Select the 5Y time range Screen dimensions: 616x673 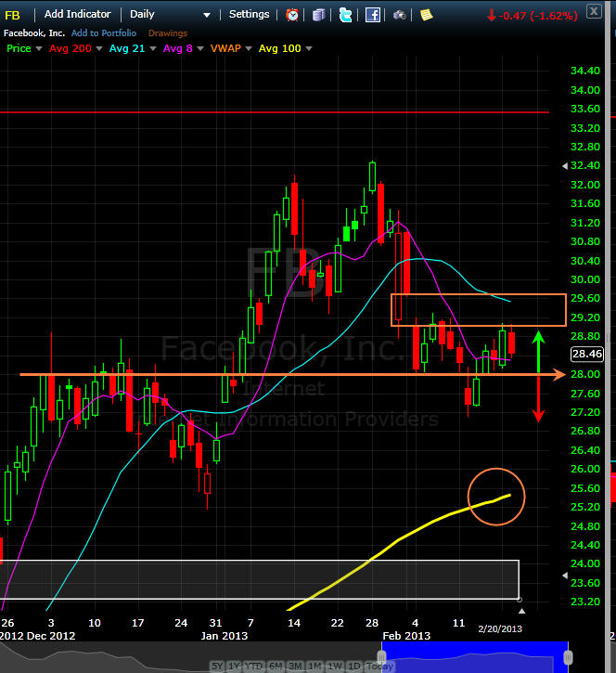click(217, 667)
